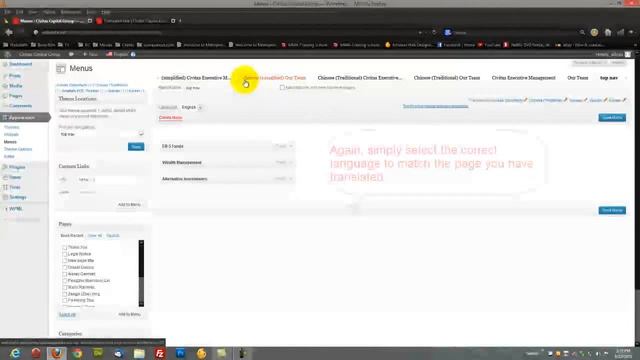Click the browser address bar

pos(229,32)
